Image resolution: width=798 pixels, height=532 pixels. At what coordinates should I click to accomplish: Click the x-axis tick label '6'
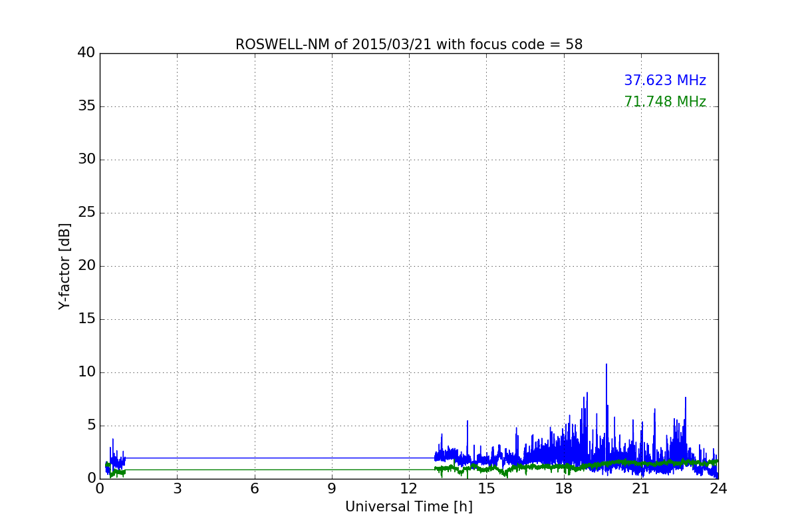(x=255, y=489)
